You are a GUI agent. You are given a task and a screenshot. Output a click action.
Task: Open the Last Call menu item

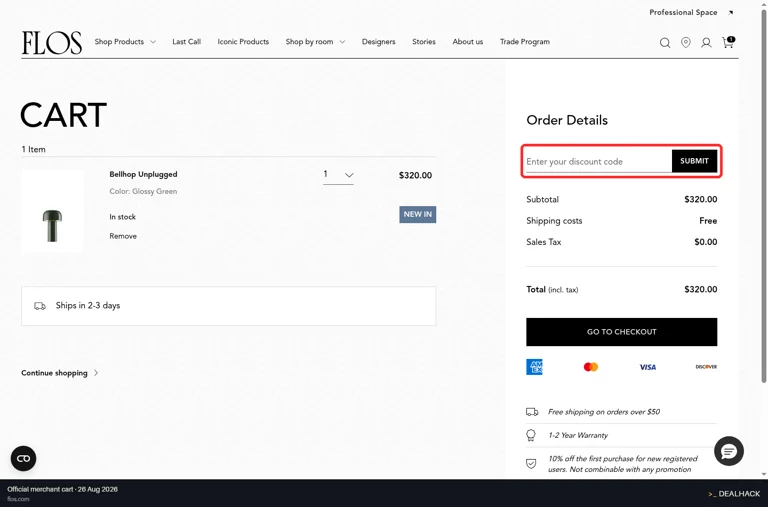pos(187,42)
